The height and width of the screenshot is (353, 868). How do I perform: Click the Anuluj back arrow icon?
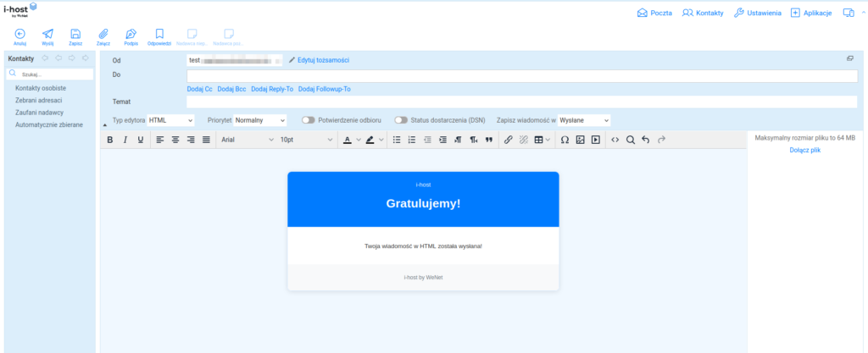tap(20, 34)
